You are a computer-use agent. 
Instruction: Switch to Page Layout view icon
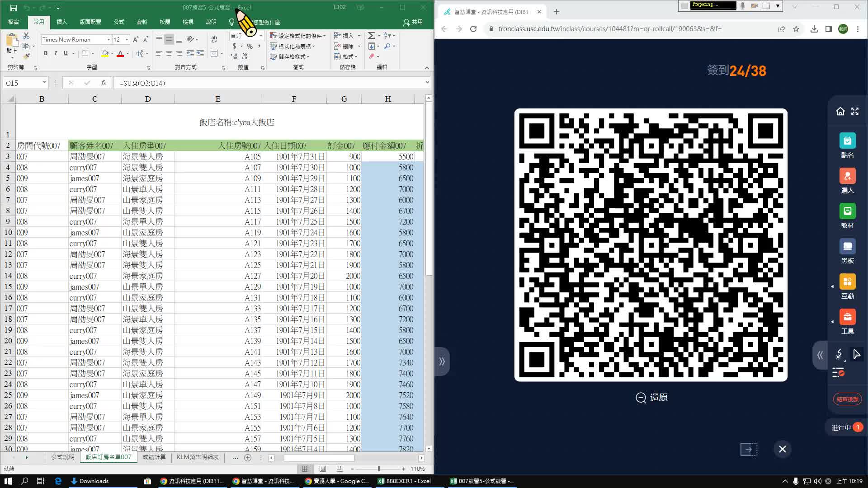[x=323, y=469]
